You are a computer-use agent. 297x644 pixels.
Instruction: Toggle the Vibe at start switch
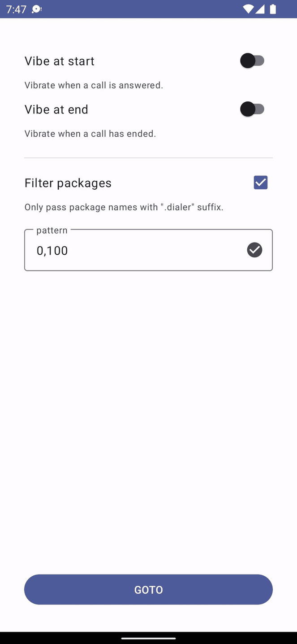(252, 61)
